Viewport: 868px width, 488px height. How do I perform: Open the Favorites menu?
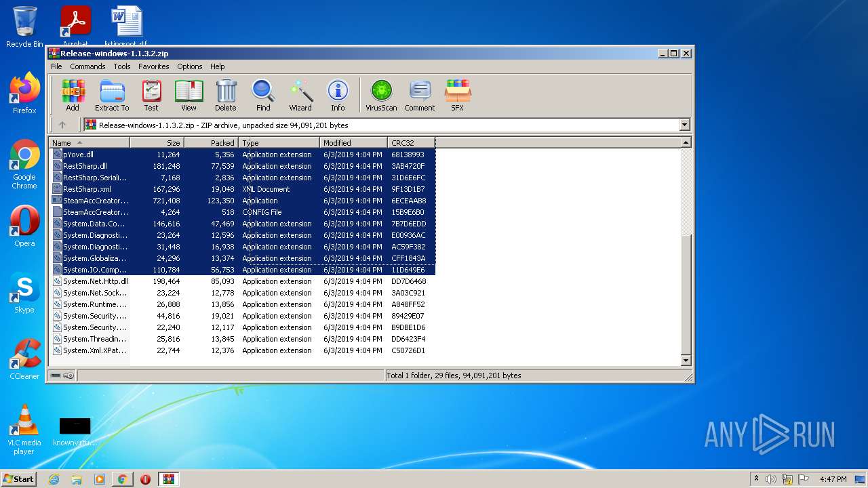[154, 66]
